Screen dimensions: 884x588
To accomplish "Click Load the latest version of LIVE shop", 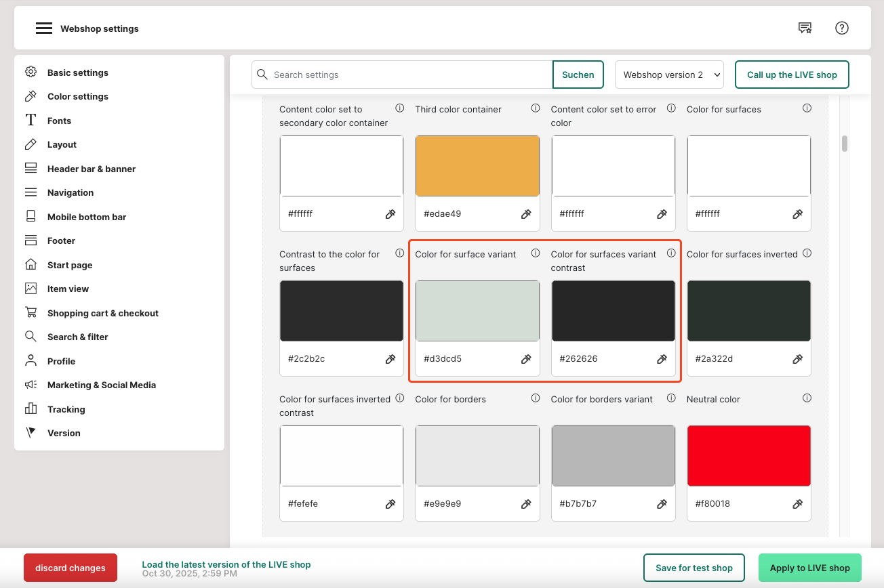I will 226,564.
